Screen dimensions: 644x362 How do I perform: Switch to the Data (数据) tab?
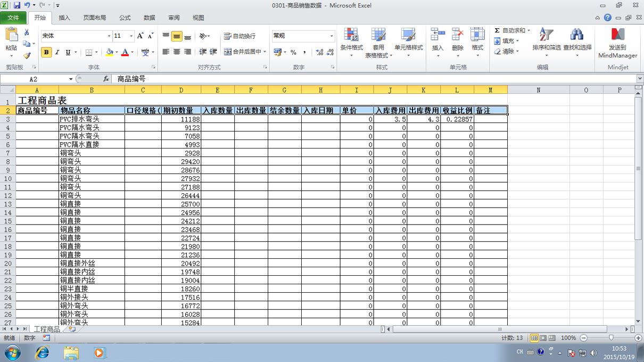point(150,18)
